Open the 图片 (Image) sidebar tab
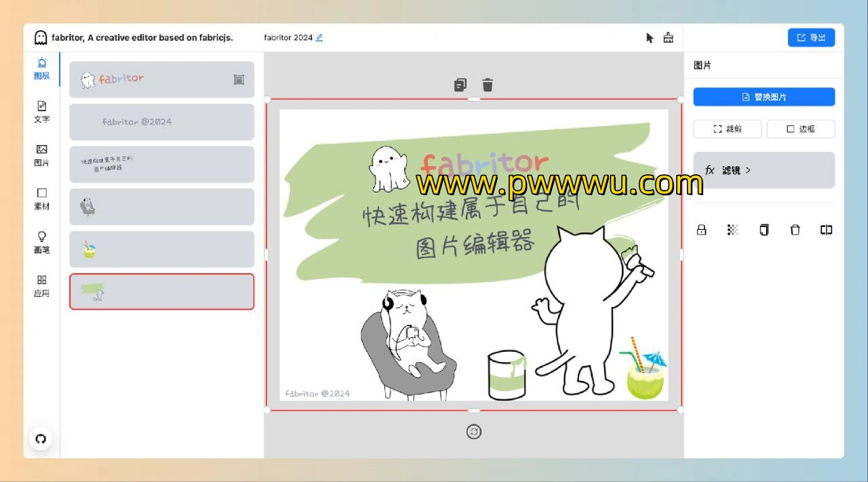The height and width of the screenshot is (482, 868). point(42,155)
